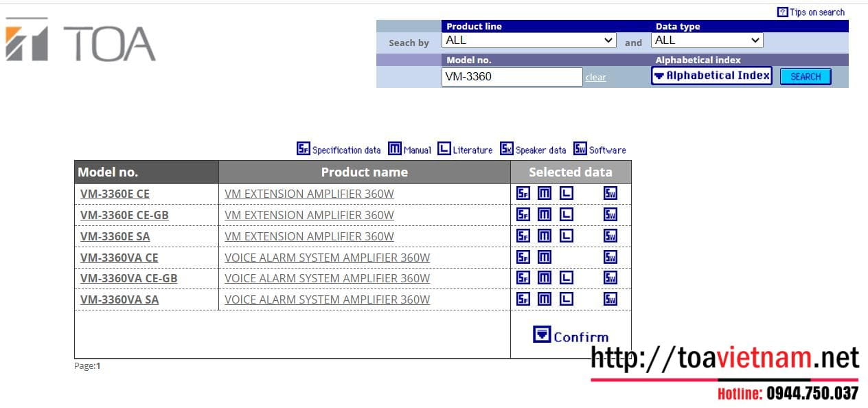
Task: Open manual icon for VM-3360E CE
Action: click(545, 194)
